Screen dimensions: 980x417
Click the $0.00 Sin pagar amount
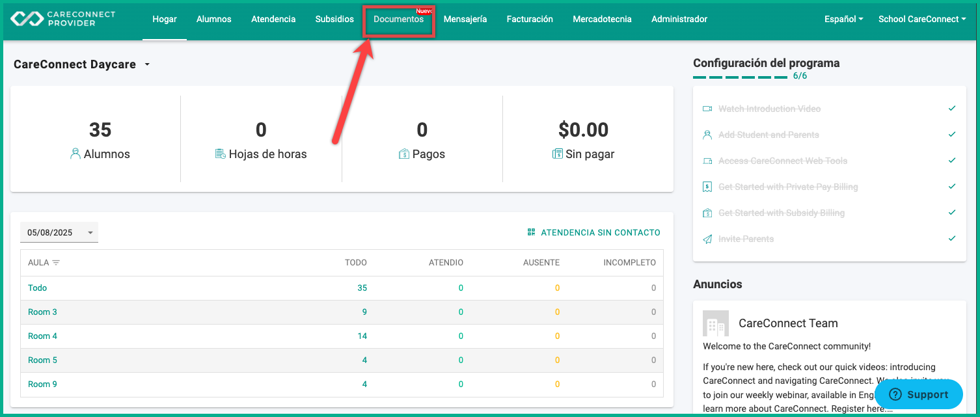click(584, 129)
